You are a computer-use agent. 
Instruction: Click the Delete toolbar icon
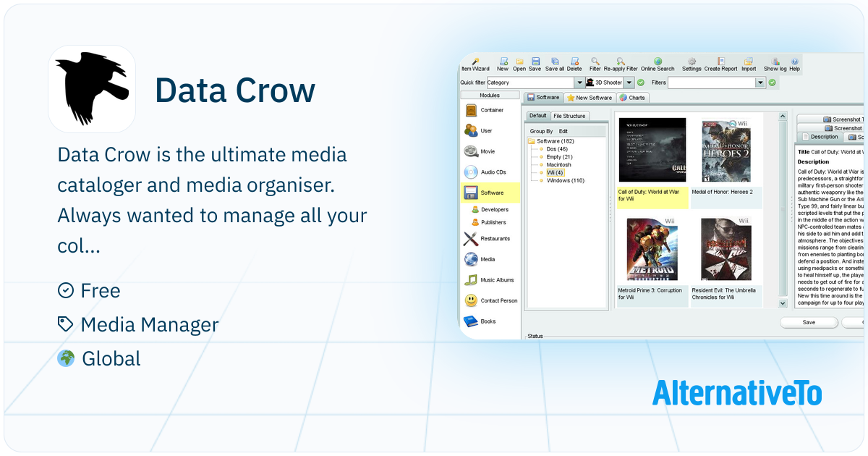(574, 64)
